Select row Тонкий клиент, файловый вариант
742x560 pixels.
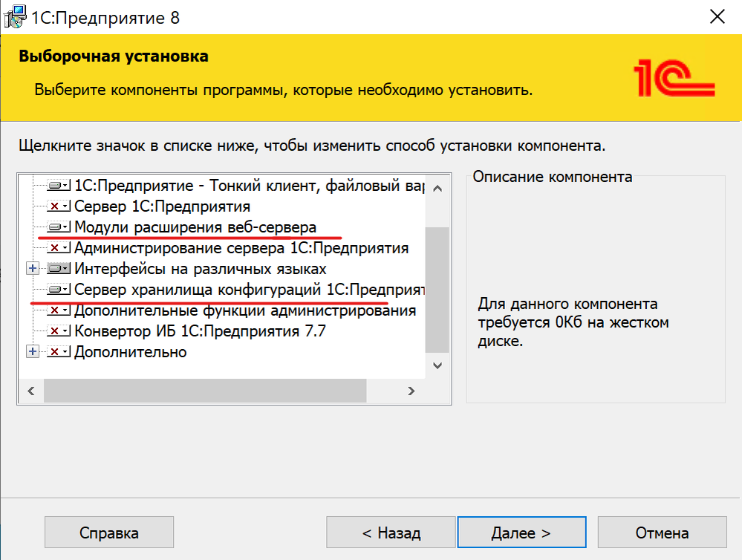pyautogui.click(x=250, y=186)
